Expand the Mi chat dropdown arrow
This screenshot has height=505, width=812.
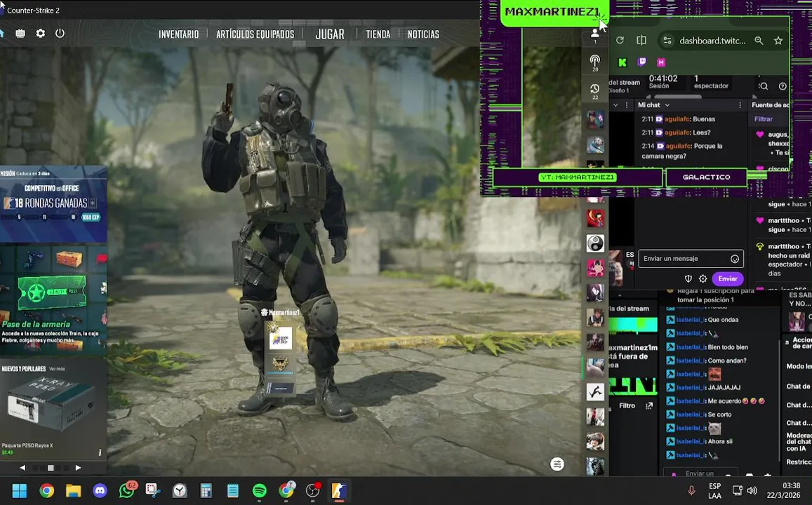point(667,105)
